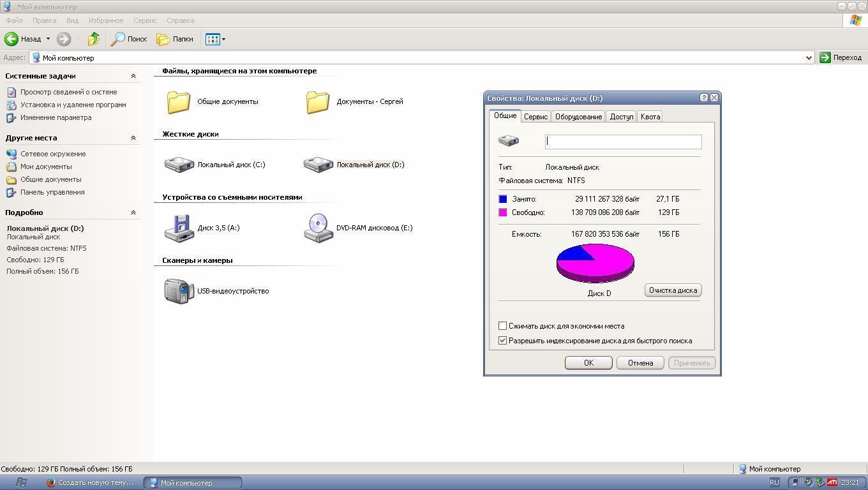The height and width of the screenshot is (490, 868).
Task: Click the Просмотр сведений о системе icon
Action: click(x=11, y=92)
